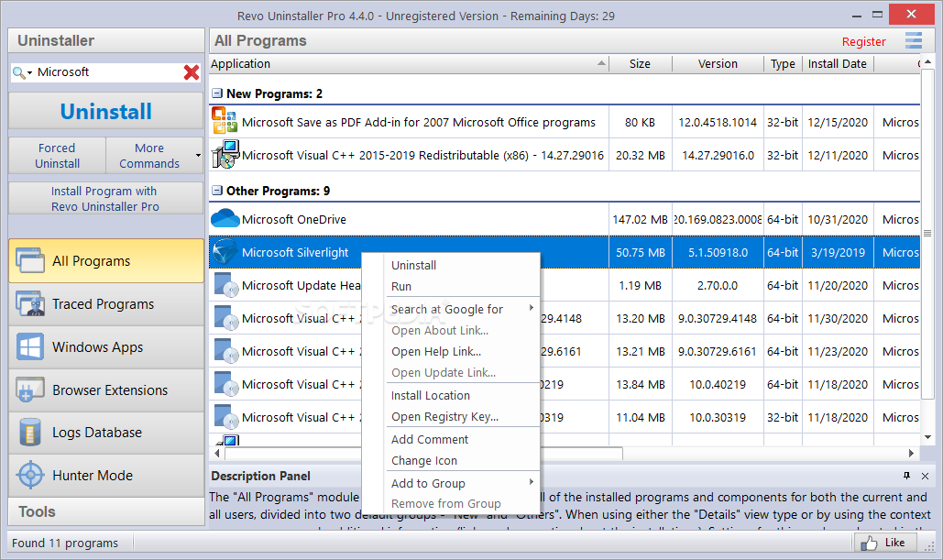Screen dimensions: 943x560
Task: Close the Description Panel
Action: point(925,476)
